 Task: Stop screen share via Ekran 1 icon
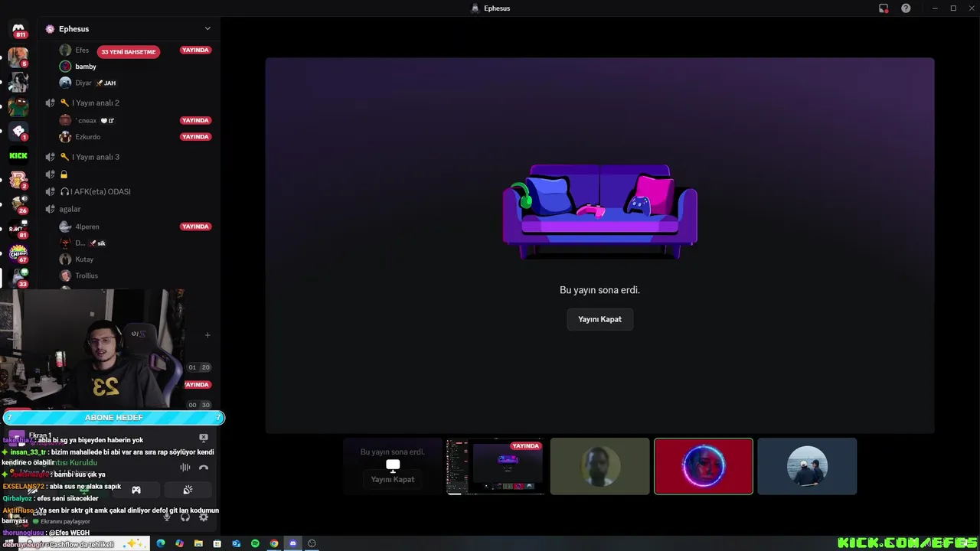pyautogui.click(x=204, y=438)
